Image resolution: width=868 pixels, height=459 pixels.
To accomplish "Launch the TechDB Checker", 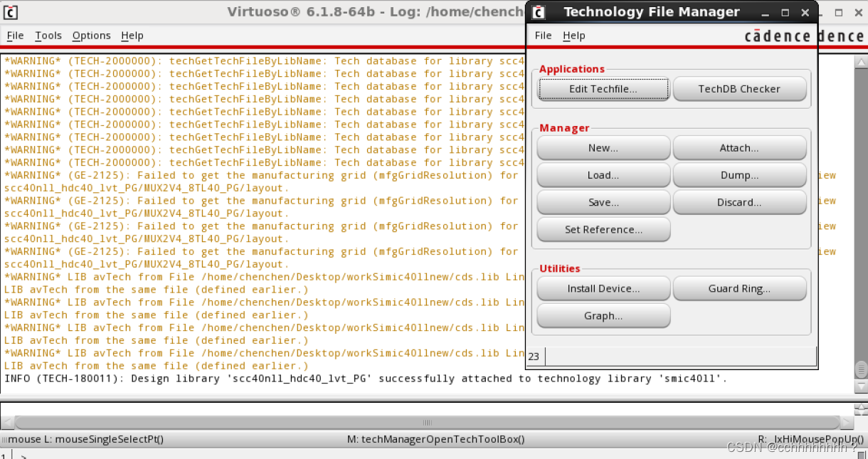I will [x=739, y=89].
